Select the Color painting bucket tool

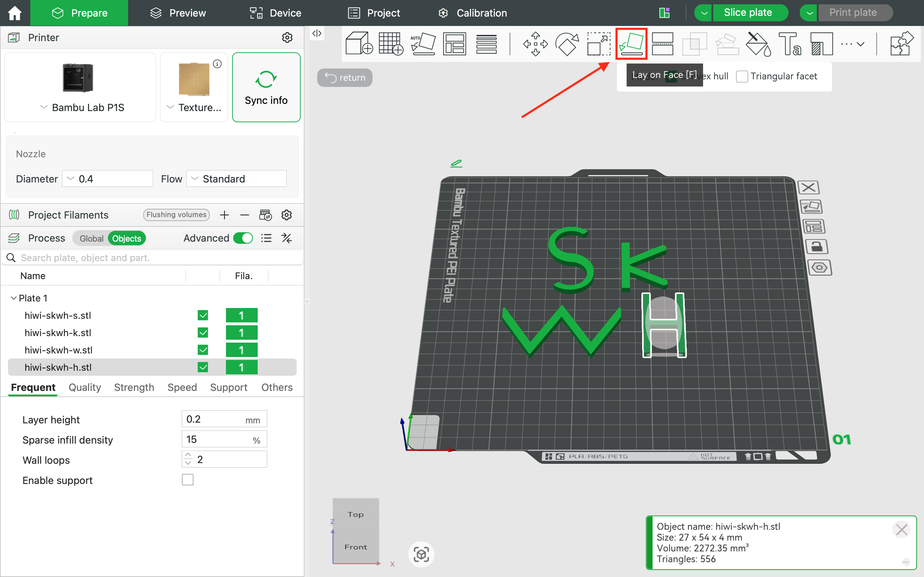pos(758,44)
